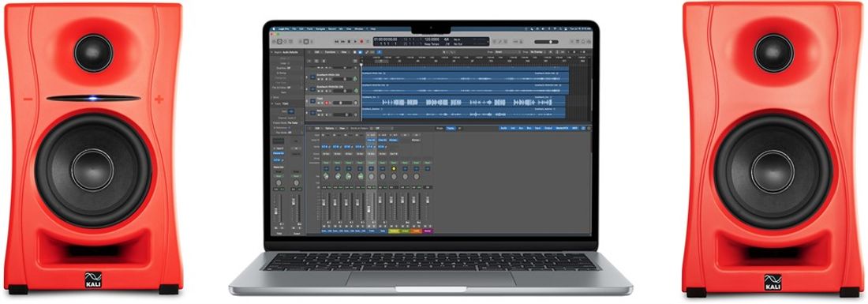Open the Record menu in the menu bar

[332, 28]
